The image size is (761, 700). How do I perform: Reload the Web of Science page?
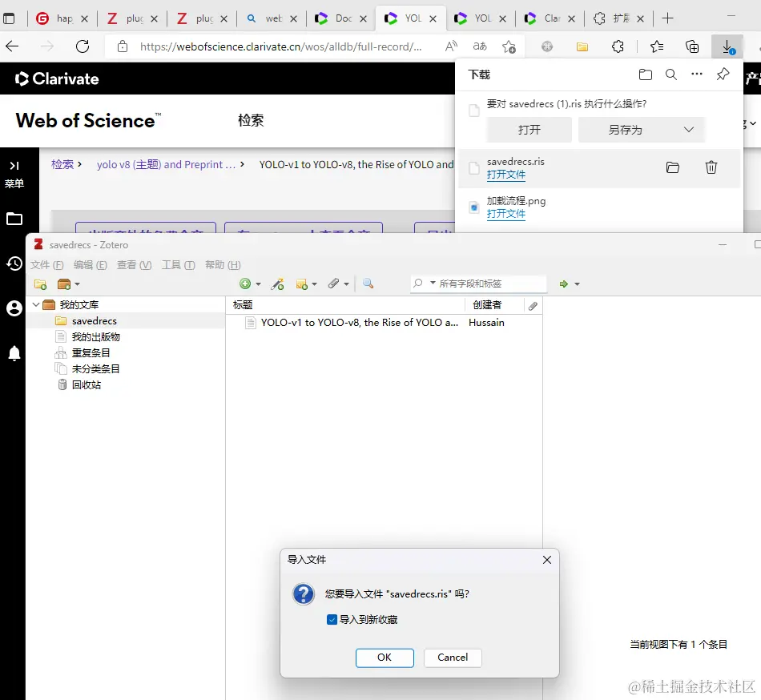click(x=83, y=46)
